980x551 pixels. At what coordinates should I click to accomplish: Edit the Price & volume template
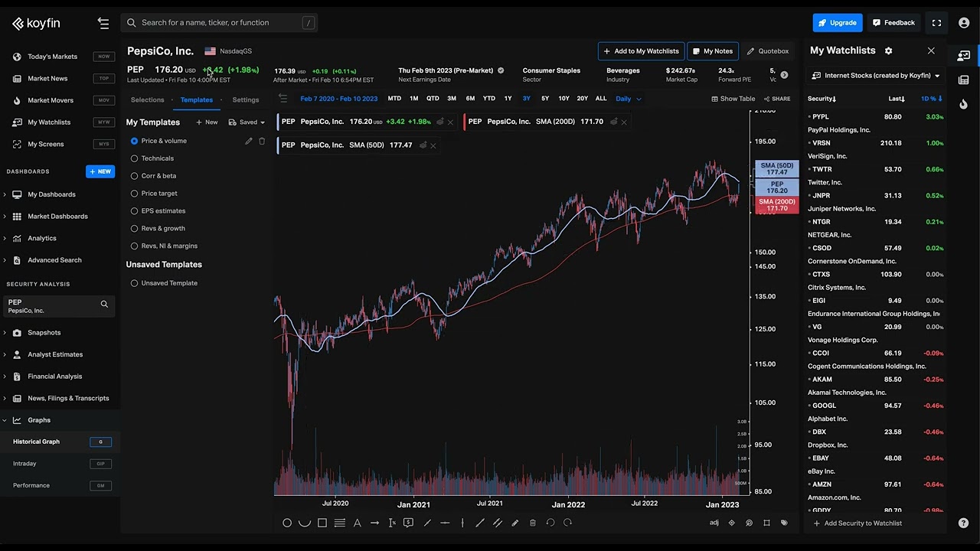coord(249,141)
